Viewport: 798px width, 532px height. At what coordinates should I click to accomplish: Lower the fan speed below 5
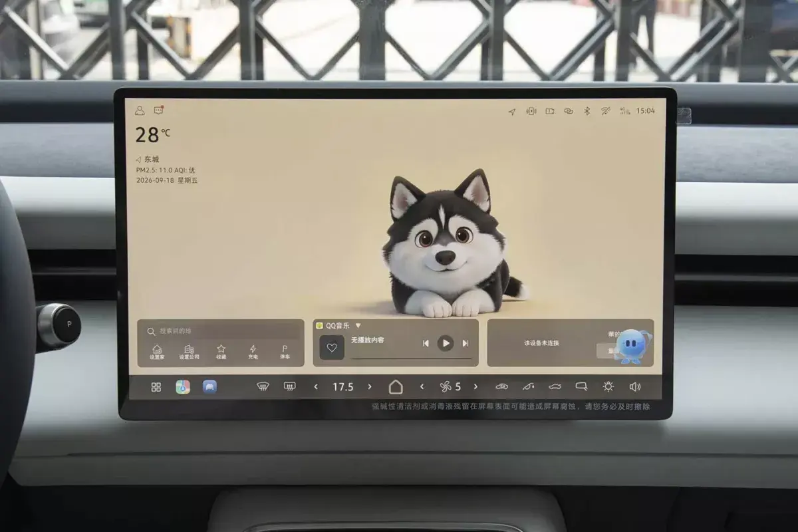422,387
